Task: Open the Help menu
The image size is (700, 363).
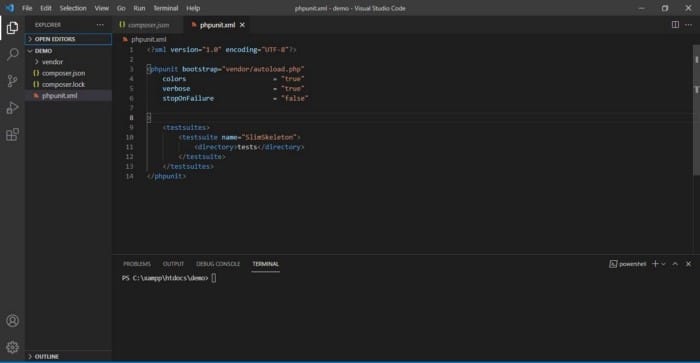Action: click(193, 8)
